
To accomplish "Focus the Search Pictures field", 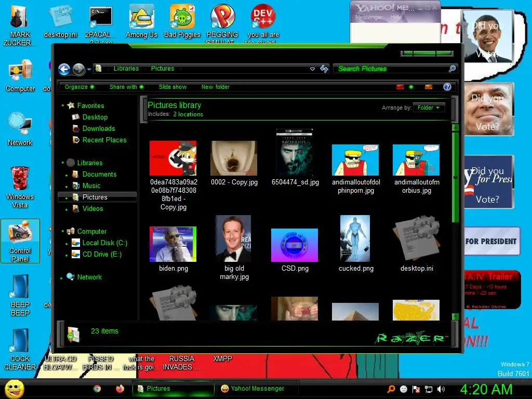I will coord(390,69).
